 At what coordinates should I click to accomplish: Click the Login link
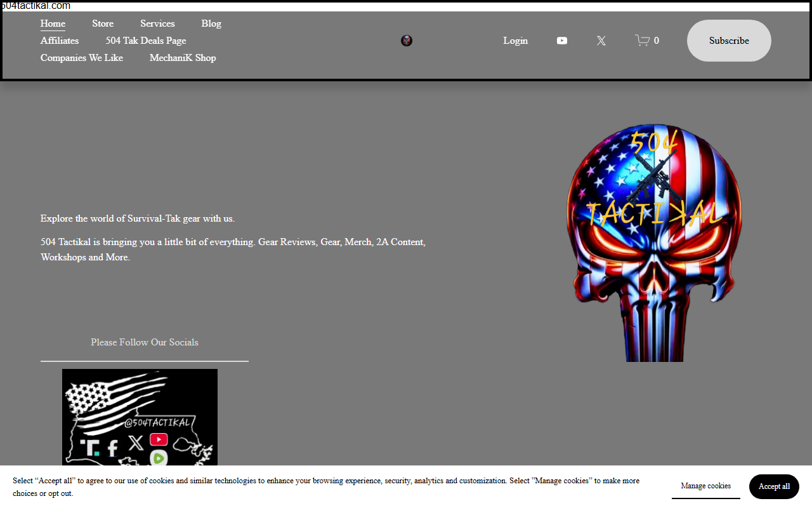[515, 41]
